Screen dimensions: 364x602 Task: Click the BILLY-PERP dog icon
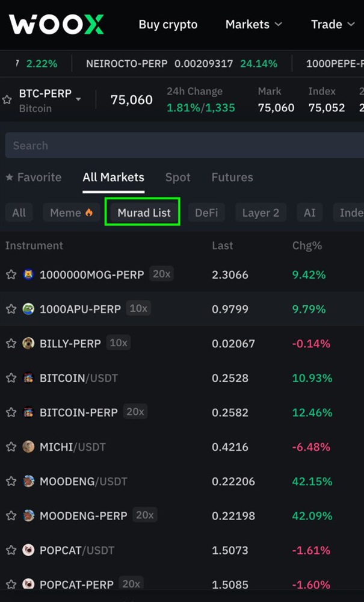coord(28,343)
